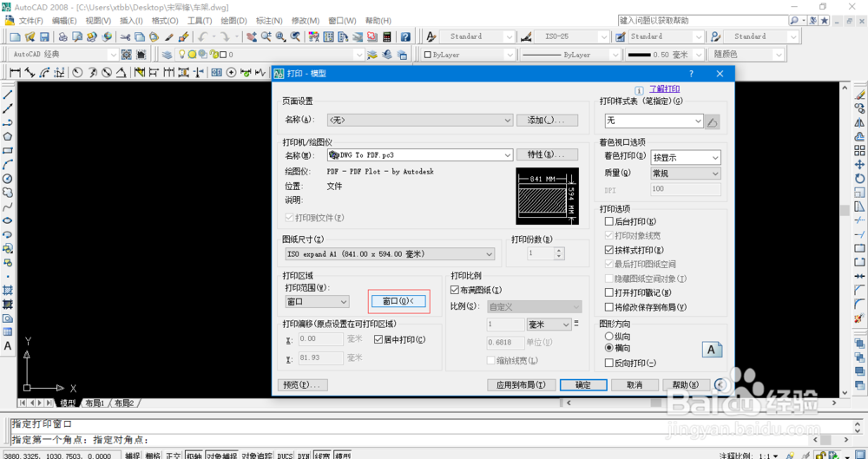Select 横向 landscape orientation radio
This screenshot has width=868, height=459.
(609, 348)
